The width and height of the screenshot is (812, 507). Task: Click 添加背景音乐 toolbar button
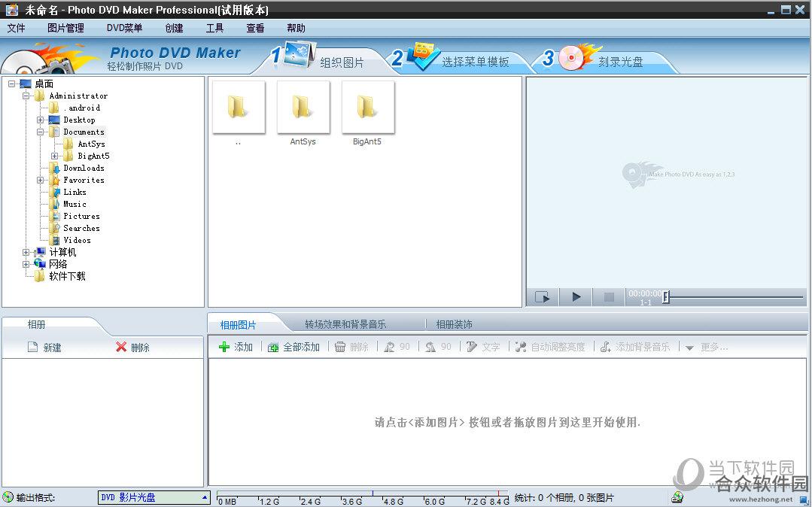(635, 347)
